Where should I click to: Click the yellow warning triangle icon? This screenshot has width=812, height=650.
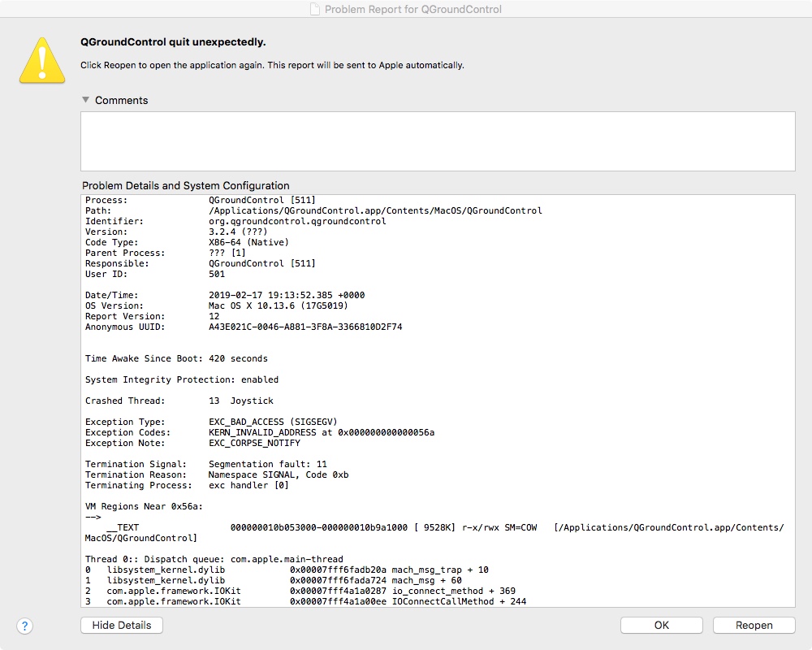tap(42, 61)
